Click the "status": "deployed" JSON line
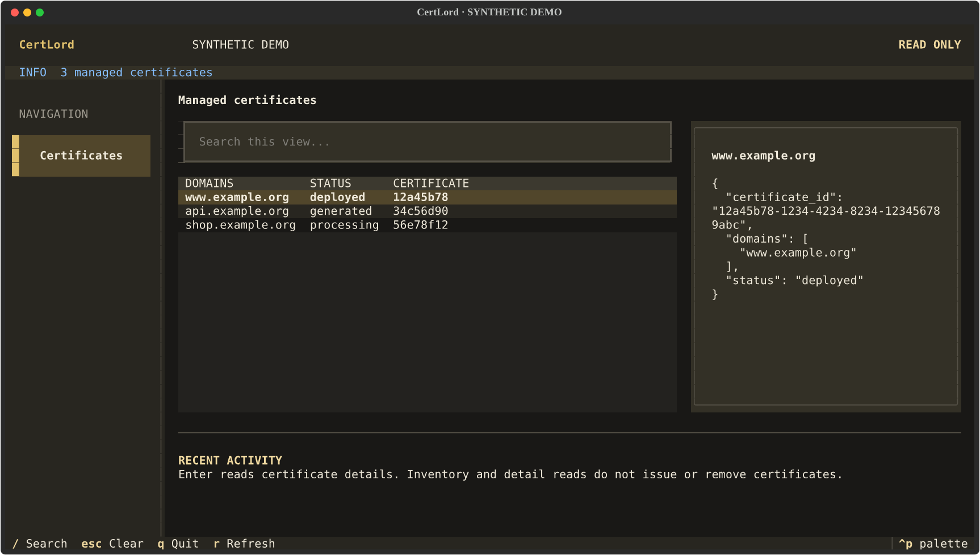 tap(794, 281)
